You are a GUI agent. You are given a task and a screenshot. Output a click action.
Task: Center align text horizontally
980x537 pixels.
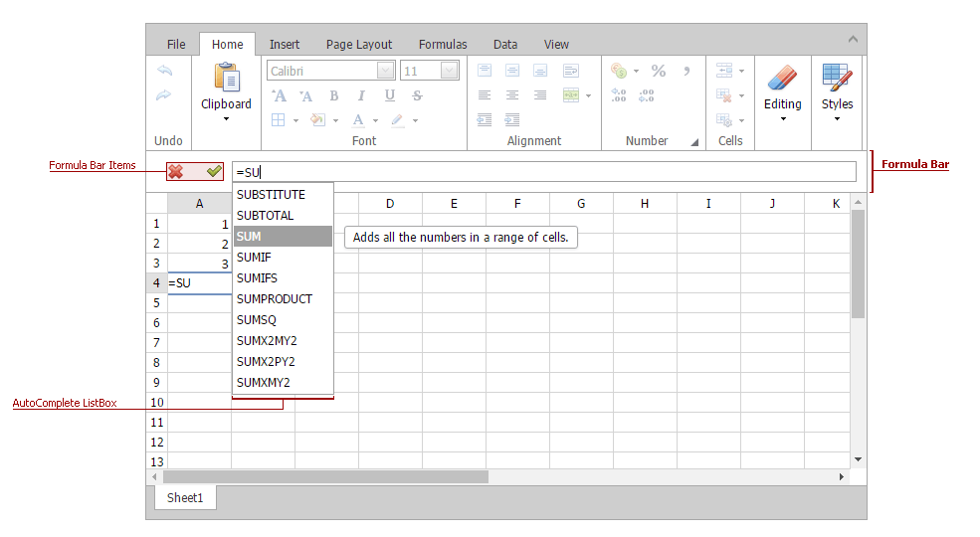[512, 95]
